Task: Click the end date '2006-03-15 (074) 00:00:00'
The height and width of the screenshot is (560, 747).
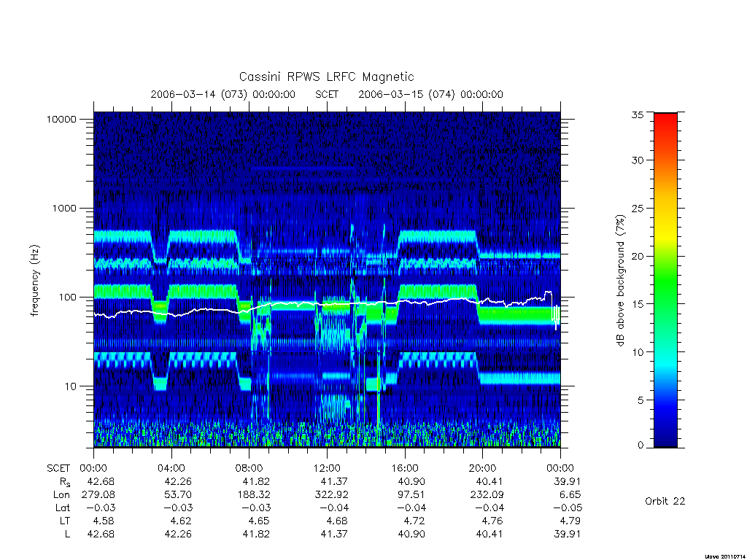Action: click(x=430, y=94)
